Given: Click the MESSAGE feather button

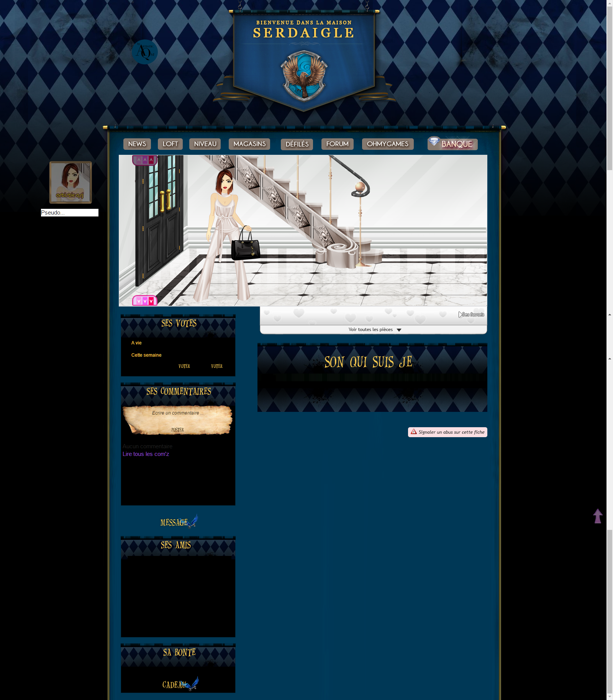Looking at the screenshot, I should (x=179, y=521).
